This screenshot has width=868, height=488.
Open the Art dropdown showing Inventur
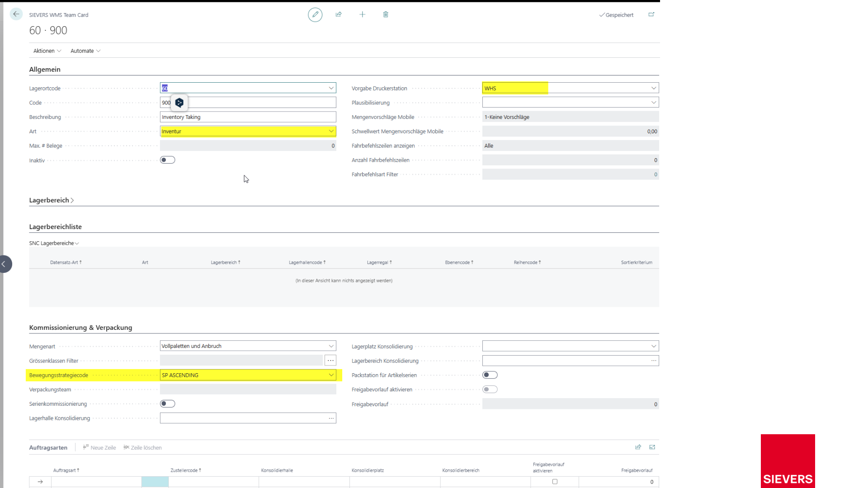pos(331,131)
